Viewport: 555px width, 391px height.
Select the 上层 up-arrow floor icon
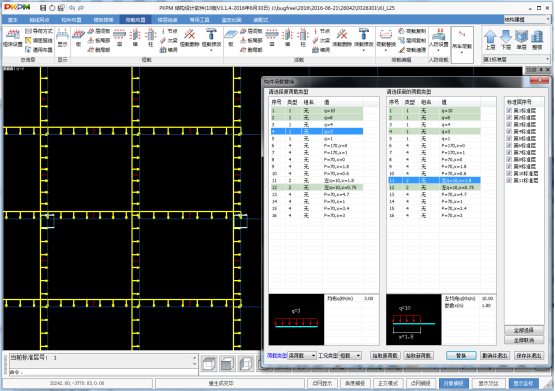pos(490,39)
